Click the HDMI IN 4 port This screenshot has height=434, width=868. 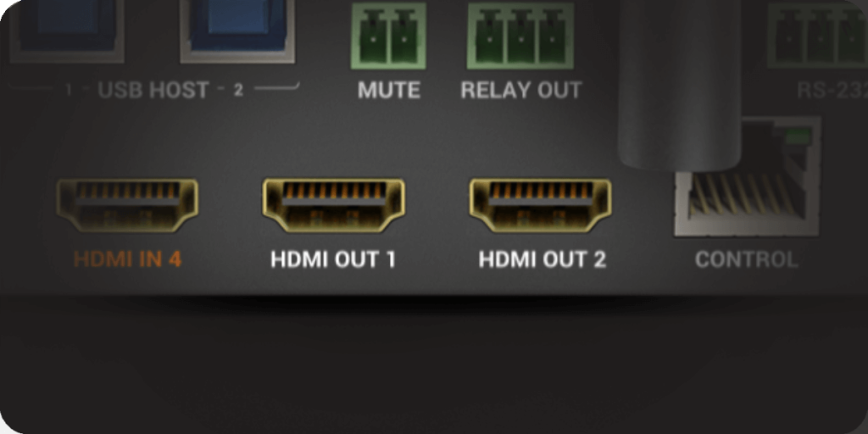[x=127, y=205]
